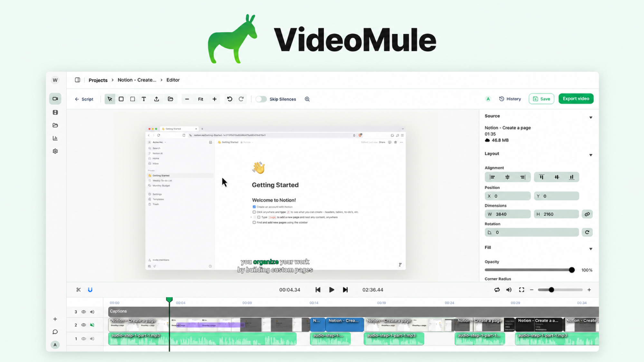Open the History panel
The width and height of the screenshot is (644, 362).
pyautogui.click(x=510, y=99)
